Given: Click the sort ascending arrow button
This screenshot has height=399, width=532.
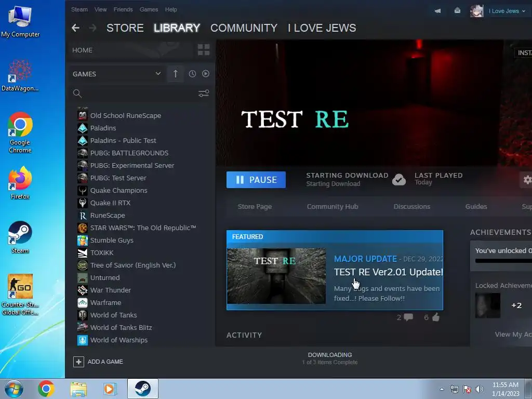Looking at the screenshot, I should 176,74.
